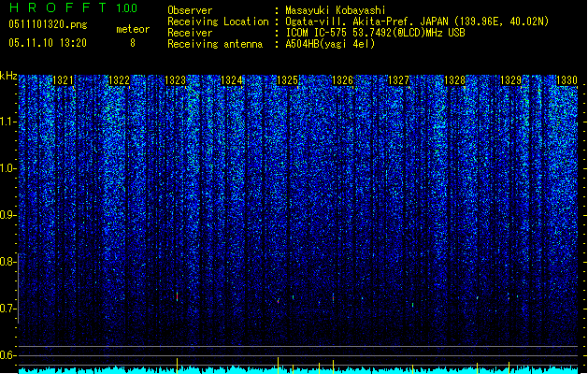Click the red meteor echo below 1323
Viewport: 588px width, 374px height.
tap(177, 296)
